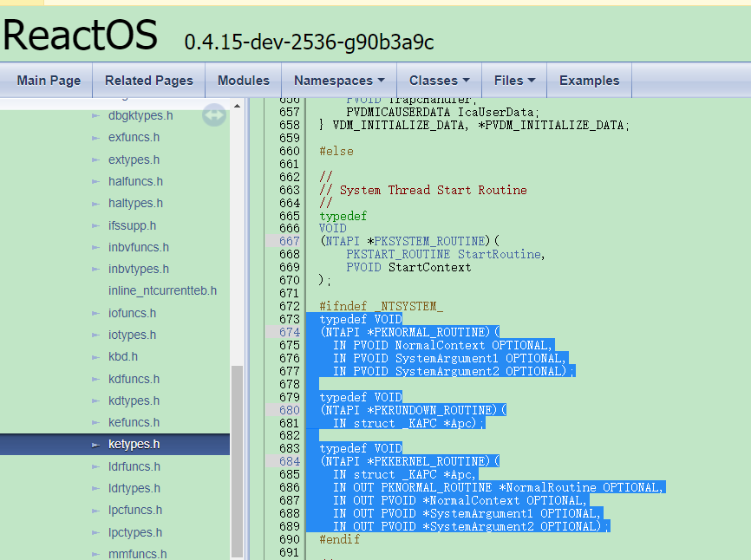This screenshot has height=560, width=751.
Task: Open kdfuncs.h in the file tree
Action: (134, 379)
